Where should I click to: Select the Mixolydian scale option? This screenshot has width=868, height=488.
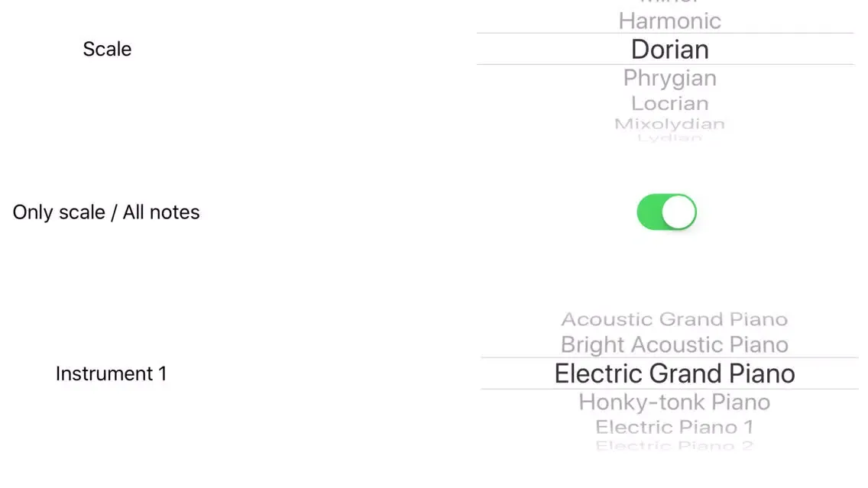(670, 124)
